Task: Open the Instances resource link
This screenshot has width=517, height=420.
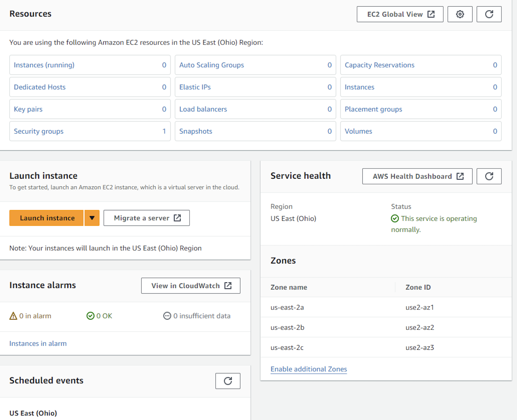Action: tap(359, 87)
